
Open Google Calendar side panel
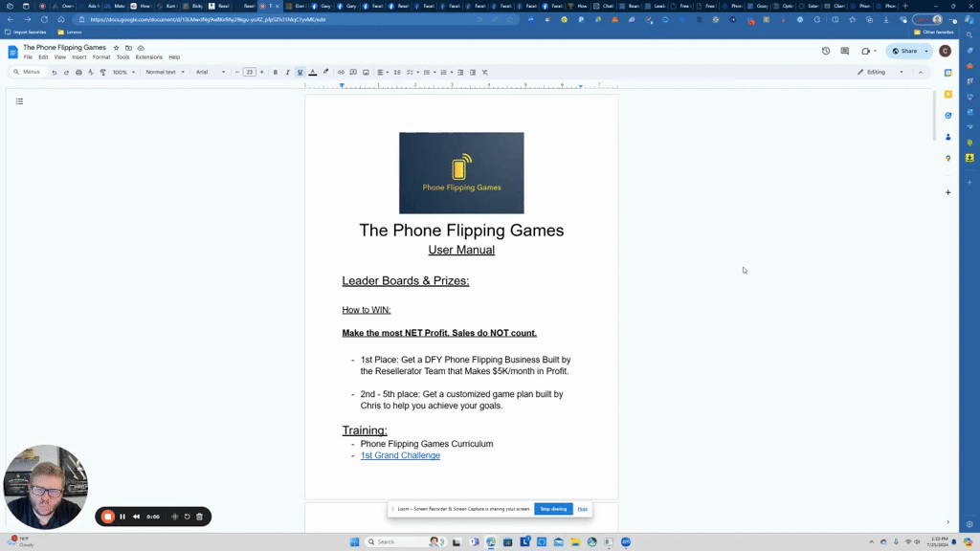pos(948,73)
